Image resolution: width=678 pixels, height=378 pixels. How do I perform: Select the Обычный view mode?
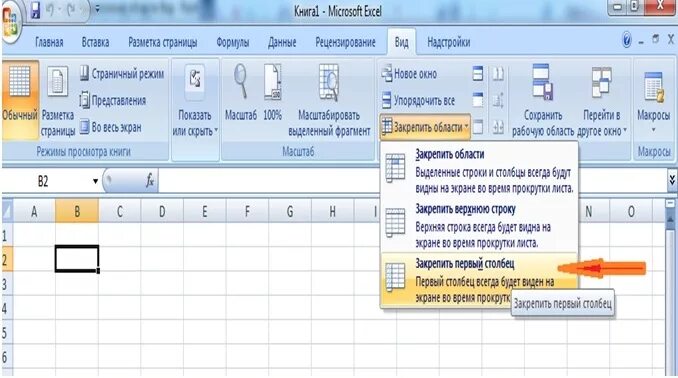point(20,100)
